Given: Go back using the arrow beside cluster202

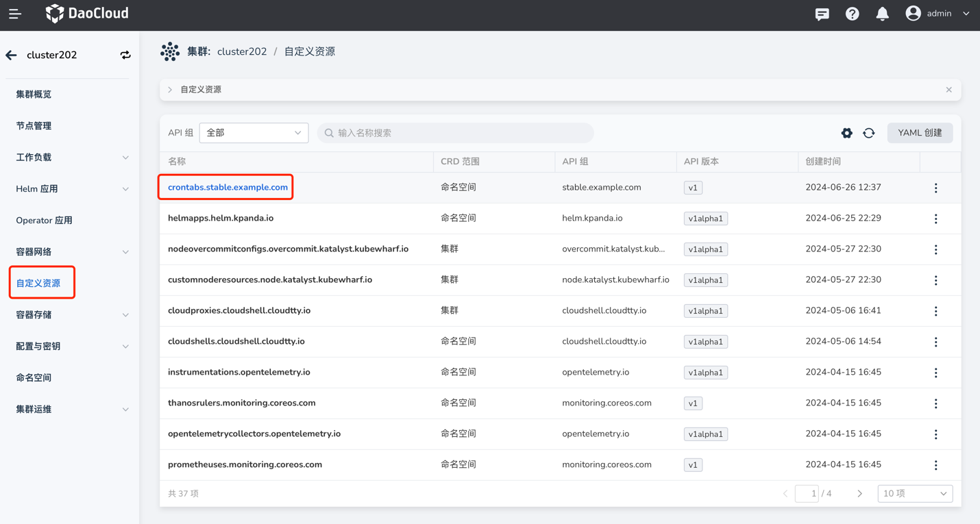Looking at the screenshot, I should [x=12, y=55].
